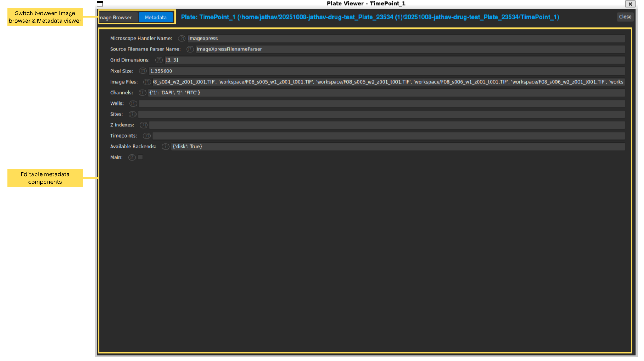Click the window menu icon in title bar
Screen dimensions: 644x361
click(x=100, y=4)
